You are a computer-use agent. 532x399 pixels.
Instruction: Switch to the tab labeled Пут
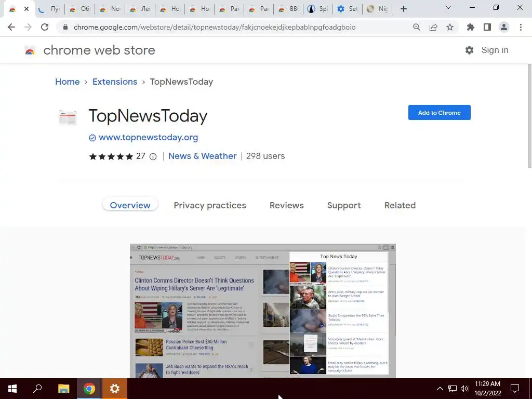(49, 9)
